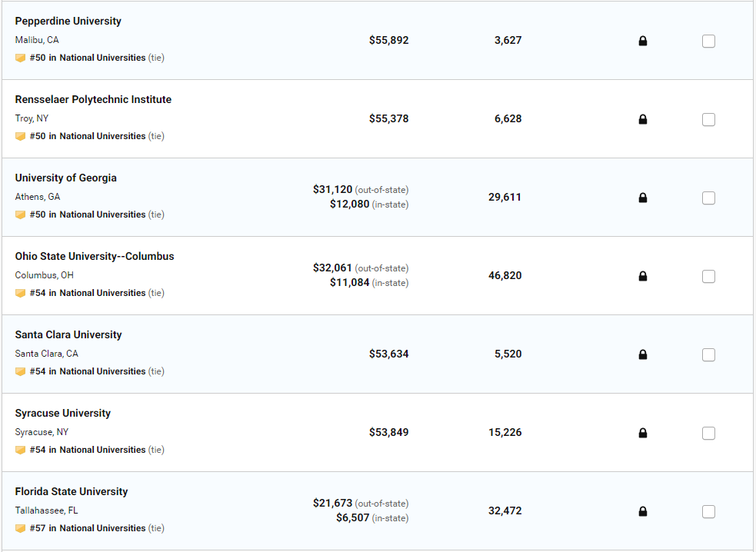Click the lock icon for Ohio State
Image resolution: width=756 pixels, height=552 pixels.
pyautogui.click(x=643, y=276)
